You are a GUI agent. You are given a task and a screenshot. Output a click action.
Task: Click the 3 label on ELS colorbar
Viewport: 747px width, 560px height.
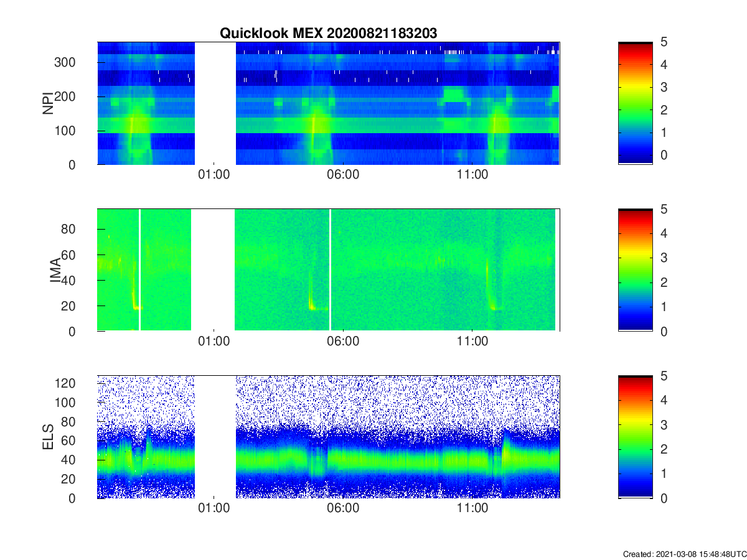[664, 424]
